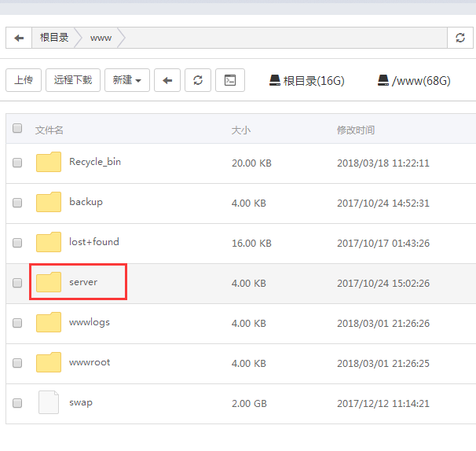
Task: Click the 20.00 KB size value
Action: click(251, 163)
